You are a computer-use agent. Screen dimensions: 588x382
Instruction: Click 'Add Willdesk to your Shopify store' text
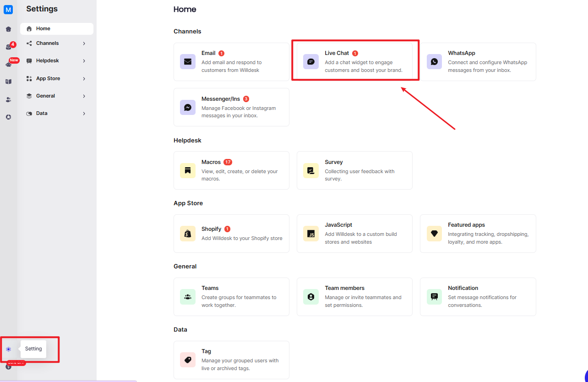pyautogui.click(x=242, y=238)
